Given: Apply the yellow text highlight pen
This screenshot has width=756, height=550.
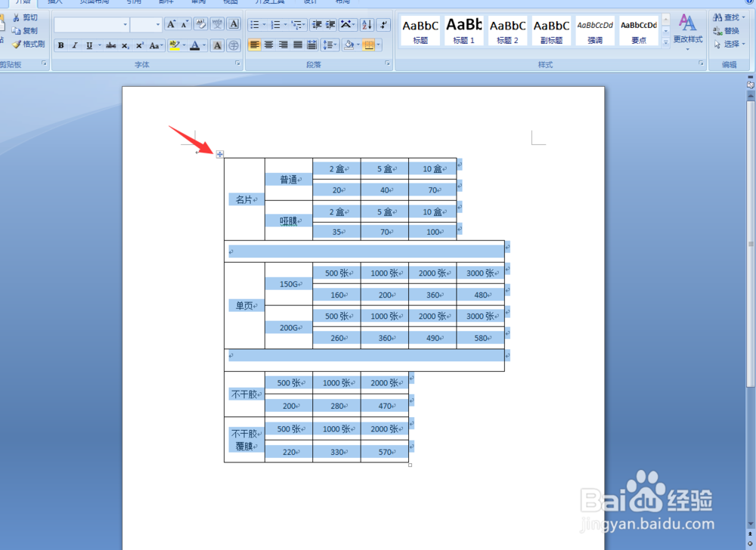Looking at the screenshot, I should tap(175, 46).
